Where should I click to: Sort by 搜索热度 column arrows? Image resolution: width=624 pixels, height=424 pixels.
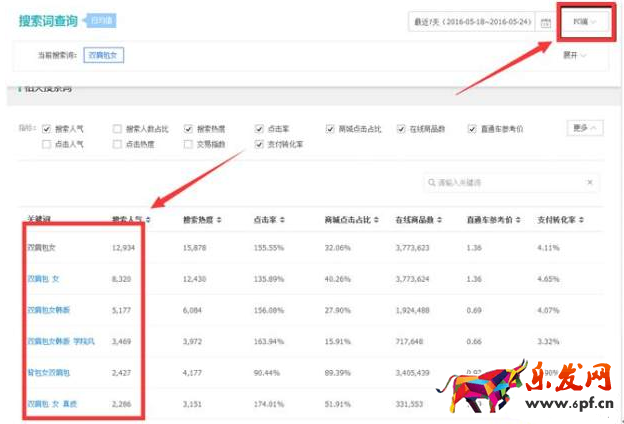(219, 219)
